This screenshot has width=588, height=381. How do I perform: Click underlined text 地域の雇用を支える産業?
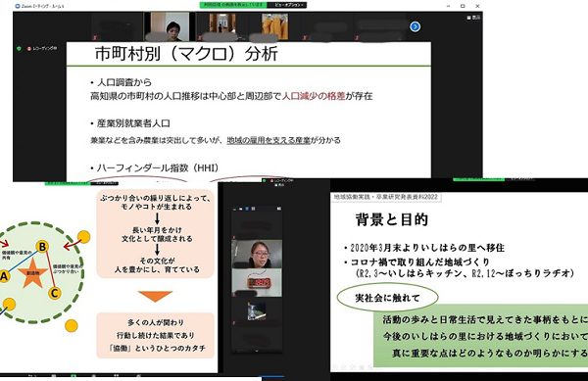point(269,140)
